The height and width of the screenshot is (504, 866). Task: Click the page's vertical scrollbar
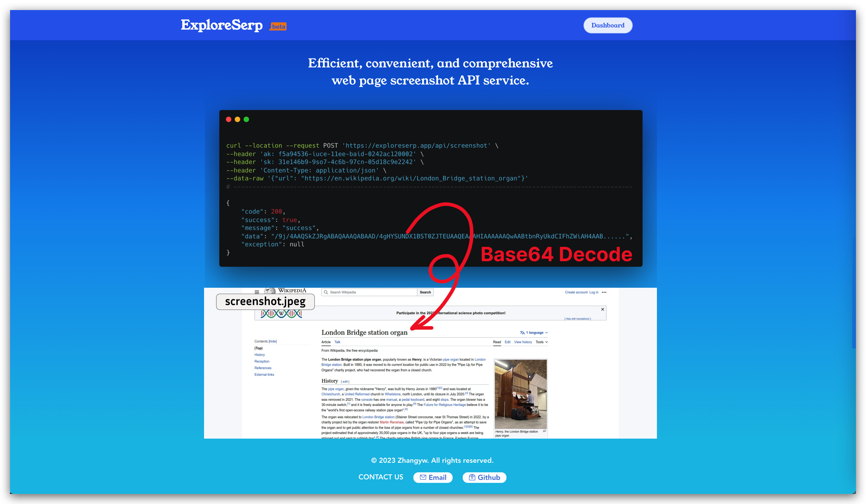854,292
